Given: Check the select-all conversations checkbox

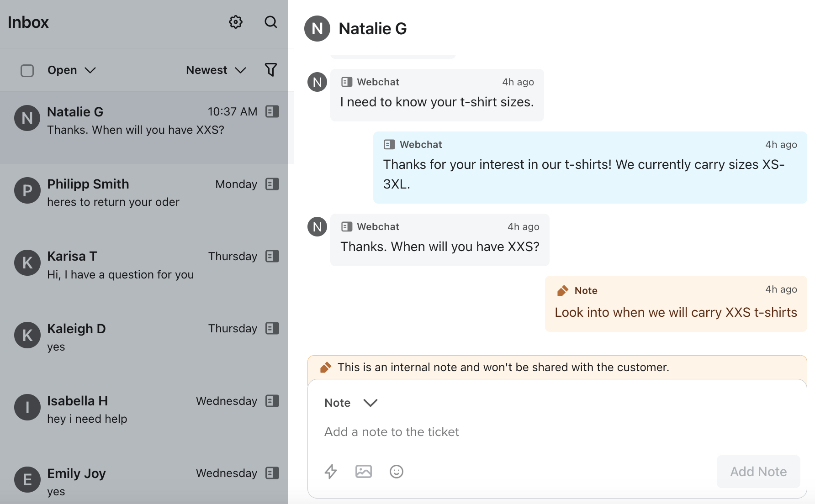Looking at the screenshot, I should 27,70.
